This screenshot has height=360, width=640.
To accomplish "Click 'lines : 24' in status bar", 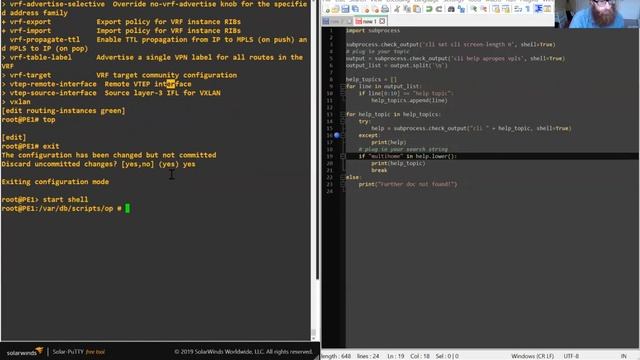I will coord(368,356).
